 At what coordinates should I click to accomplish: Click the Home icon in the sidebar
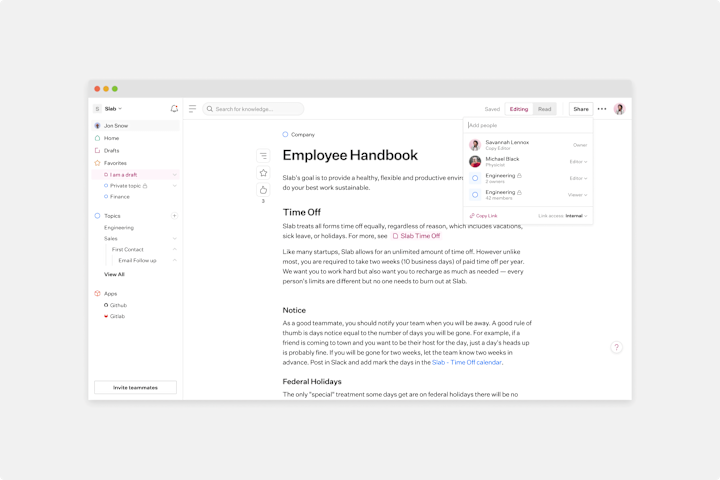pyautogui.click(x=97, y=138)
